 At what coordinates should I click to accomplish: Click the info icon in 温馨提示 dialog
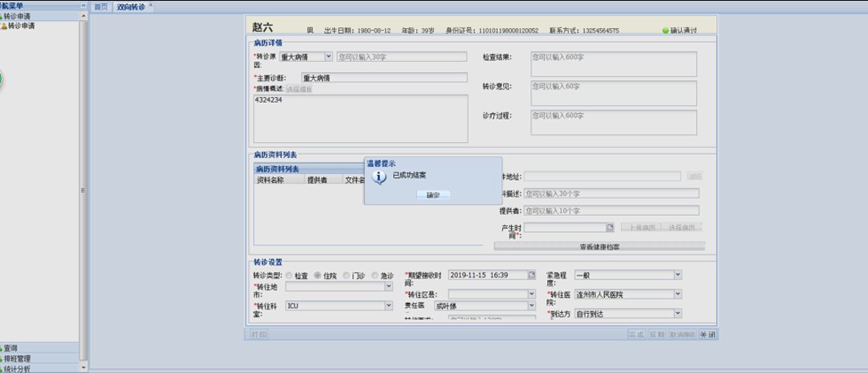tap(381, 177)
